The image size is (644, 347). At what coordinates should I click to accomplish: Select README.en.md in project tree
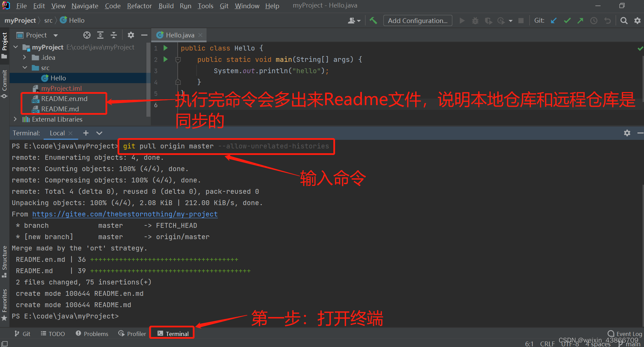tap(64, 99)
